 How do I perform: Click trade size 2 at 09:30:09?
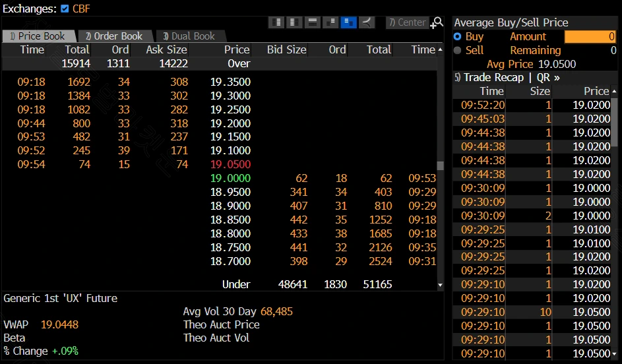coord(548,216)
